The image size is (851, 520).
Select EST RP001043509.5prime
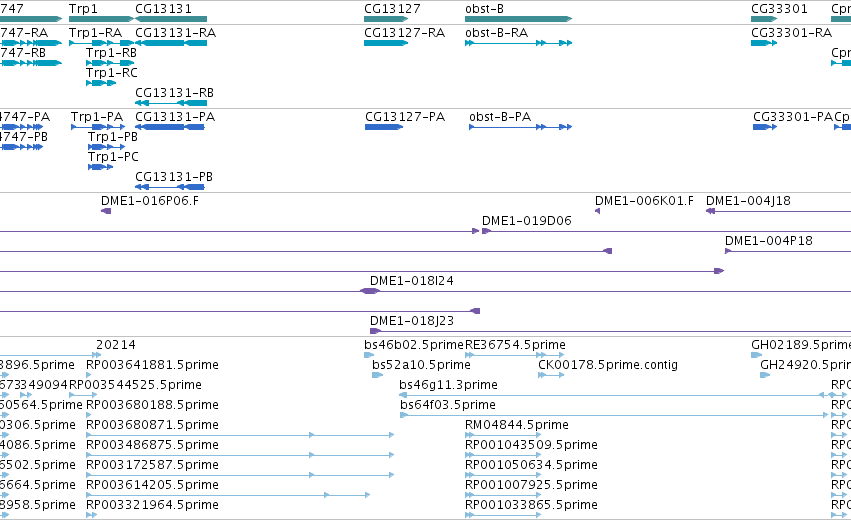point(503,455)
